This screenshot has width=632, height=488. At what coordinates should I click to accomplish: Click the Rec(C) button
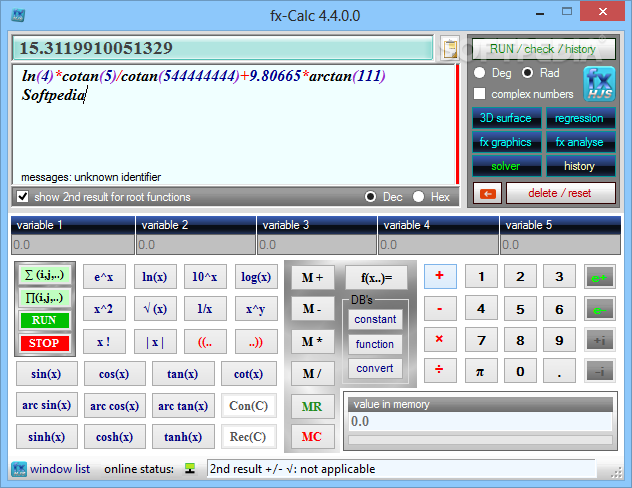click(x=249, y=437)
